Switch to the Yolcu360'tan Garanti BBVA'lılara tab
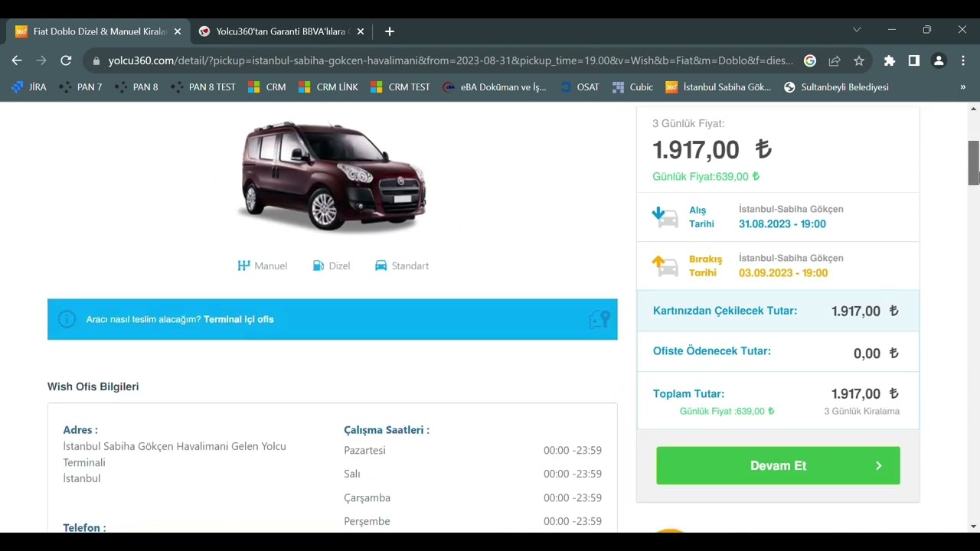 pos(282,31)
